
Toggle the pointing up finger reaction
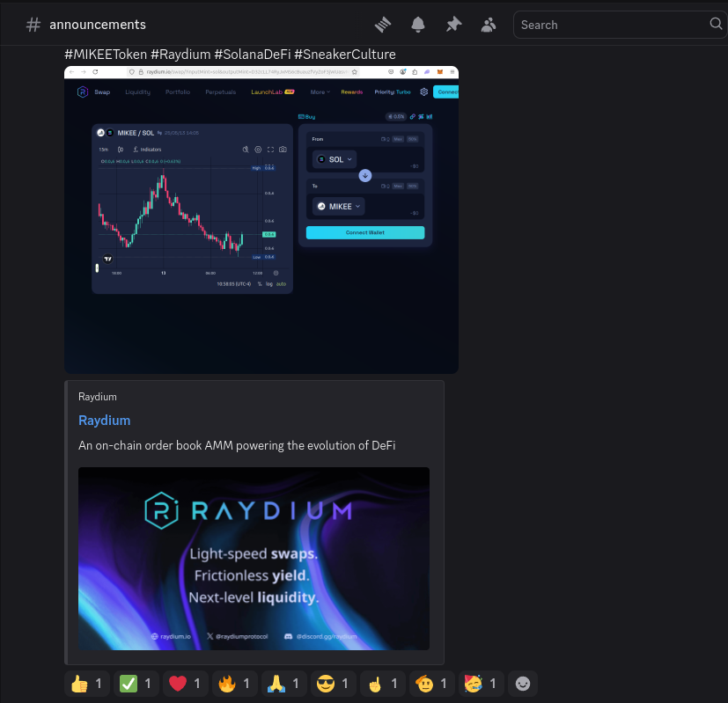(383, 684)
